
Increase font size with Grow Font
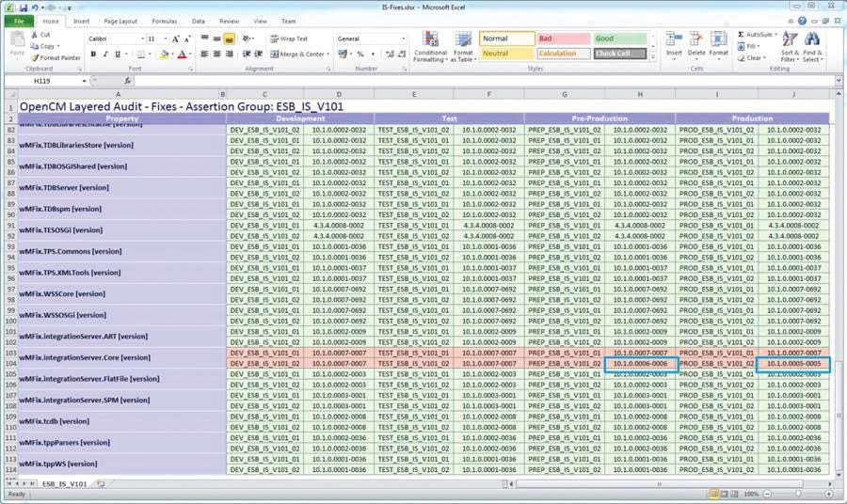(176, 39)
